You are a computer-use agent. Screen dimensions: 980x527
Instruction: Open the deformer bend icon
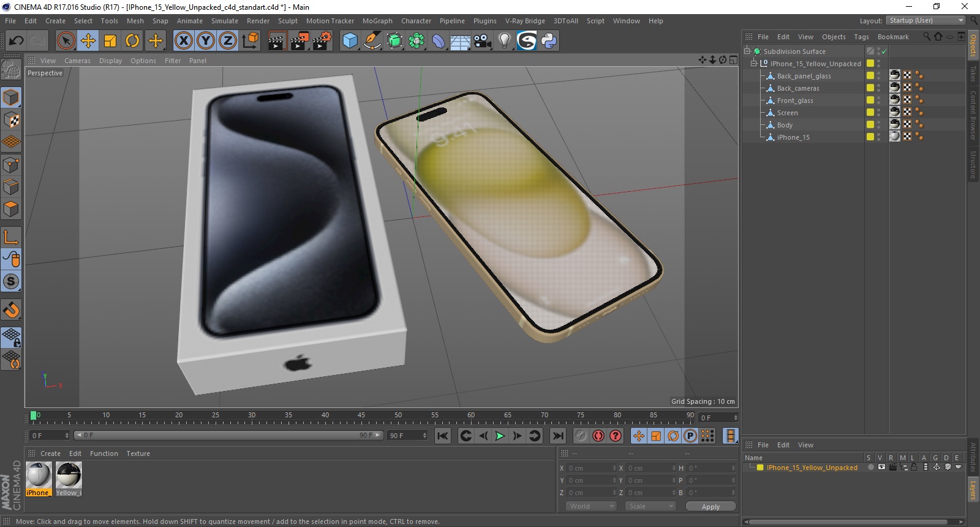[x=439, y=41]
